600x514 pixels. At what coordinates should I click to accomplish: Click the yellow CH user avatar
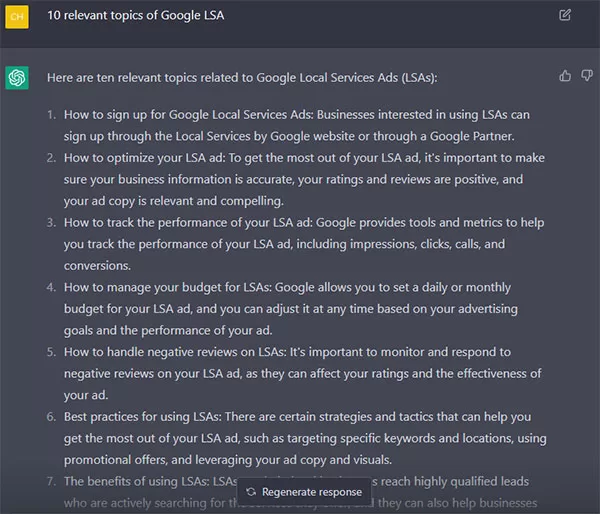click(17, 17)
